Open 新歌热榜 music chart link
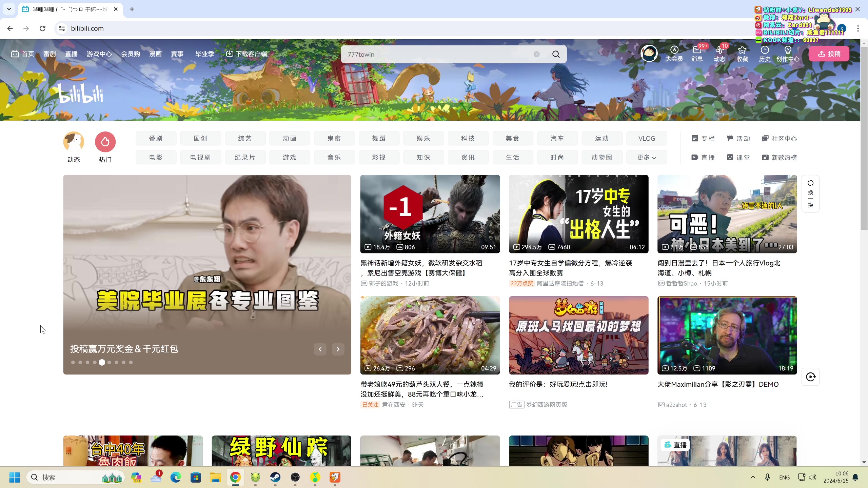The height and width of the screenshot is (488, 868). point(779,157)
